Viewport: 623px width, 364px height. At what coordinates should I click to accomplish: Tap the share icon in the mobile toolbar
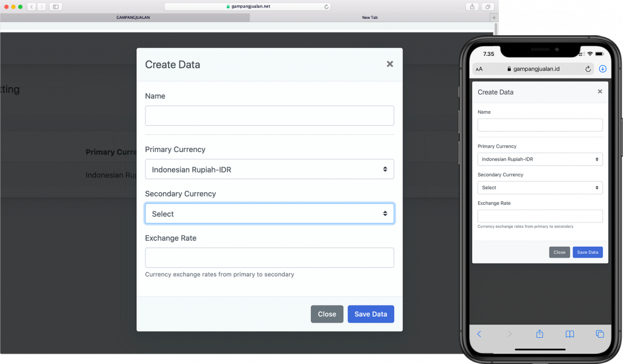click(x=539, y=334)
